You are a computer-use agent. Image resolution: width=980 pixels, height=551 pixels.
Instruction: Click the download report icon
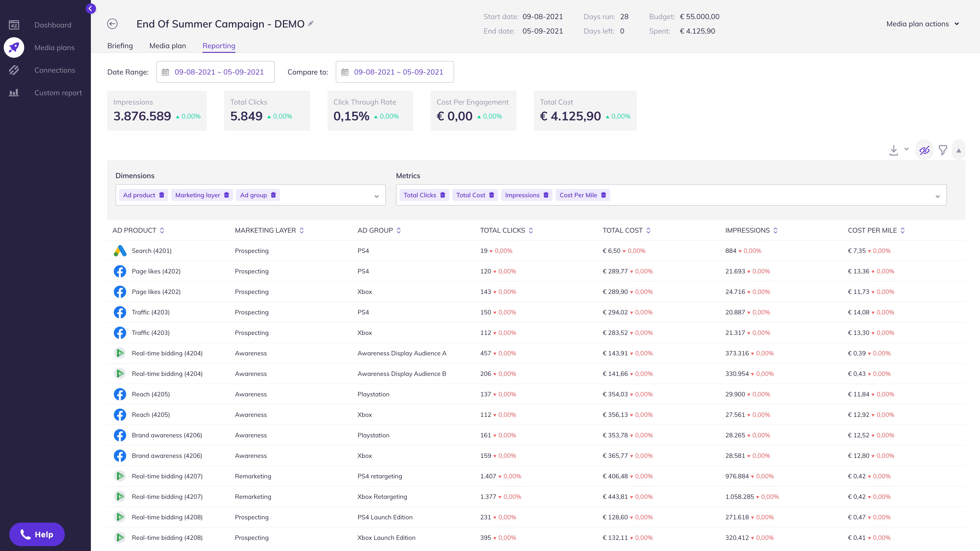894,150
